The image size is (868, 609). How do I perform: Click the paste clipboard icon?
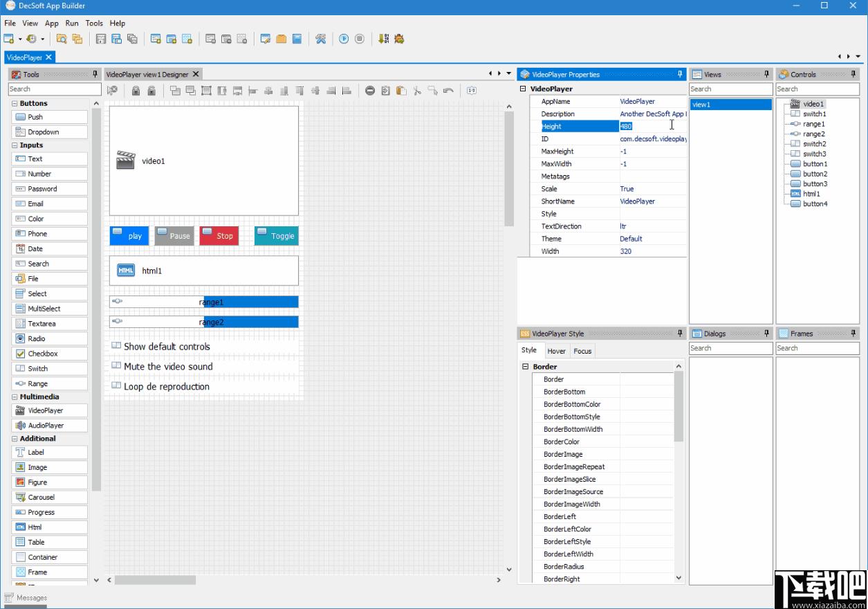tap(401, 90)
